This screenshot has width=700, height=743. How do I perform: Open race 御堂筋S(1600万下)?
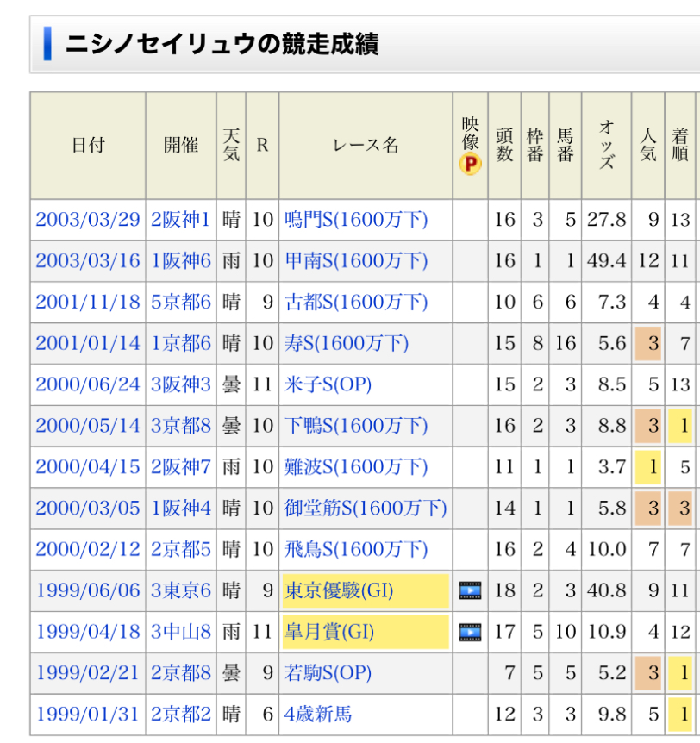[x=366, y=508]
